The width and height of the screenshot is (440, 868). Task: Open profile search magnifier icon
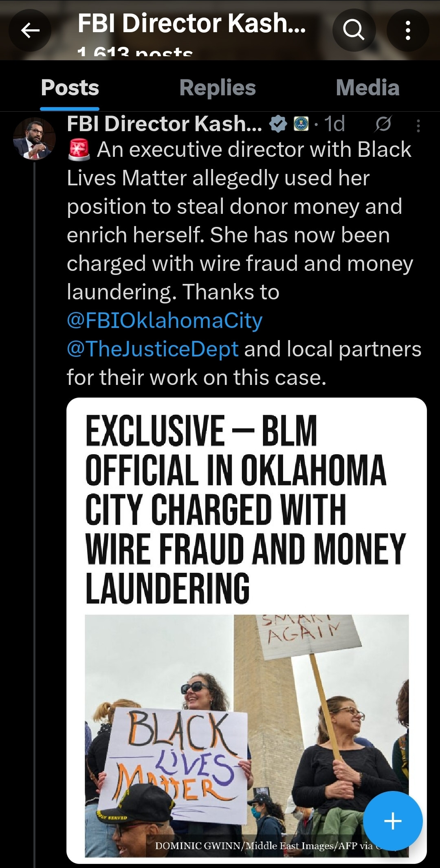[x=354, y=30]
